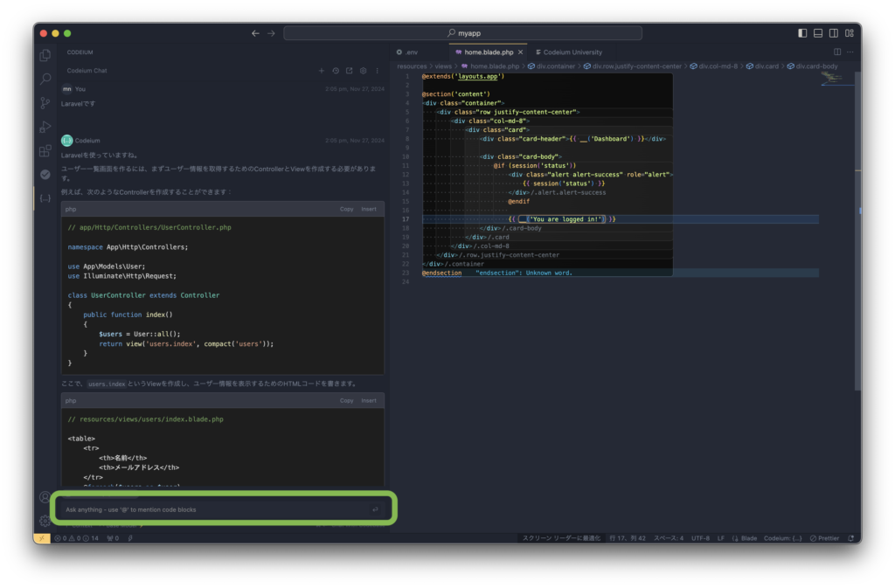The image size is (895, 588).
Task: Open the checkmark view in activity bar
Action: [45, 175]
